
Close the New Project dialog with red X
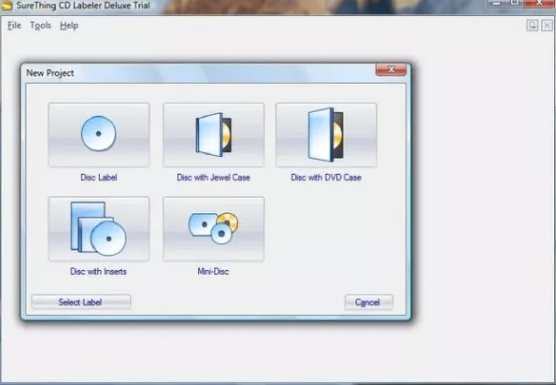[391, 70]
